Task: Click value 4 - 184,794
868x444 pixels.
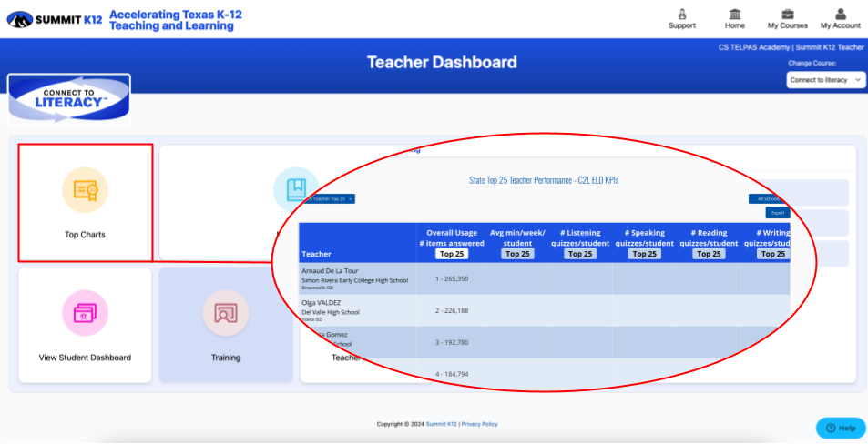Action: 452,374
